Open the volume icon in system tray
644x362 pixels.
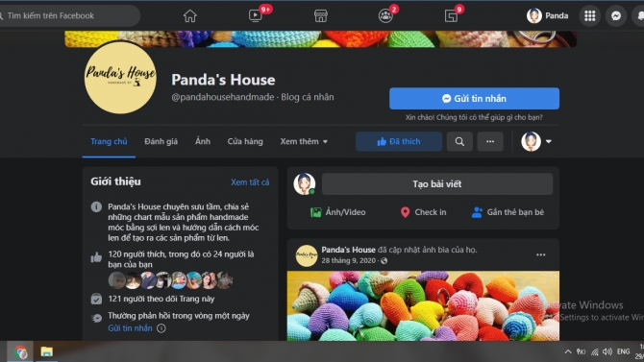(x=607, y=351)
